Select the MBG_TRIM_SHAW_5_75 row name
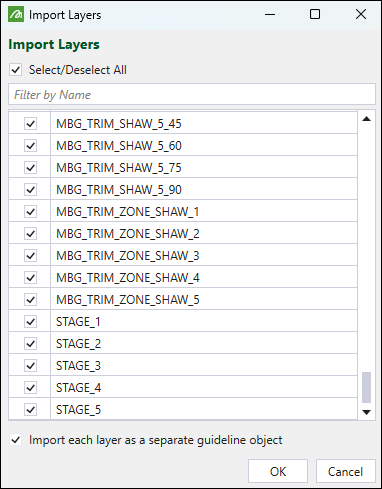The width and height of the screenshot is (382, 489). 119,168
